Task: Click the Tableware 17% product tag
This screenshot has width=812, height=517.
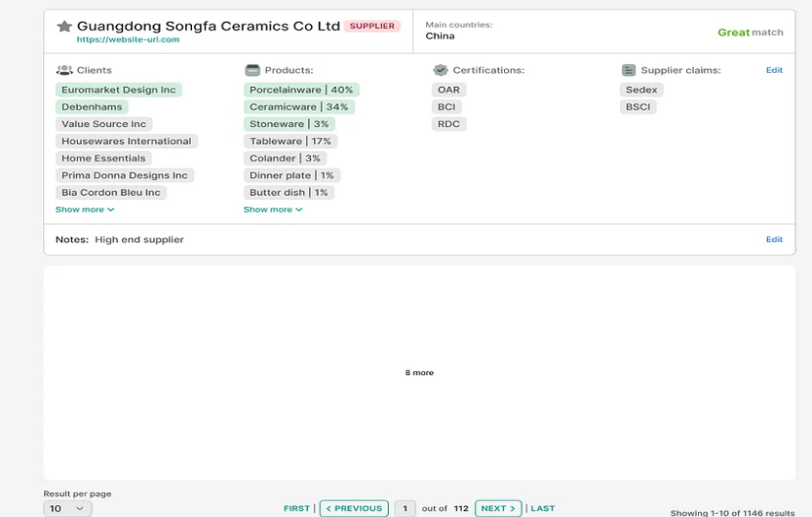Action: [x=290, y=141]
